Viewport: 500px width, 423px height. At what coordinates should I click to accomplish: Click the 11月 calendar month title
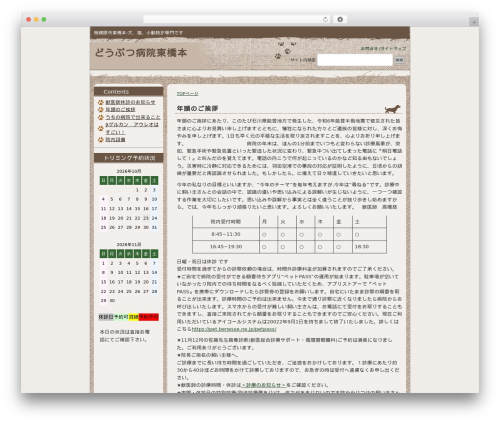click(x=129, y=245)
